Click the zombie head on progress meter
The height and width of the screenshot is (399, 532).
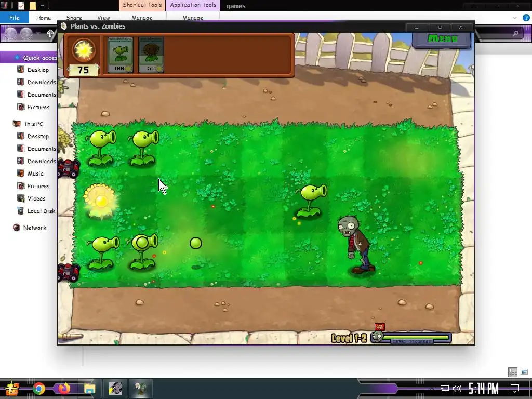pyautogui.click(x=377, y=337)
